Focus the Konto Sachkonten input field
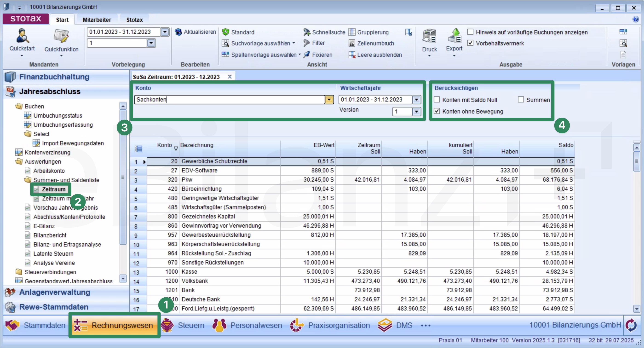This screenshot has height=348, width=644. (x=230, y=100)
